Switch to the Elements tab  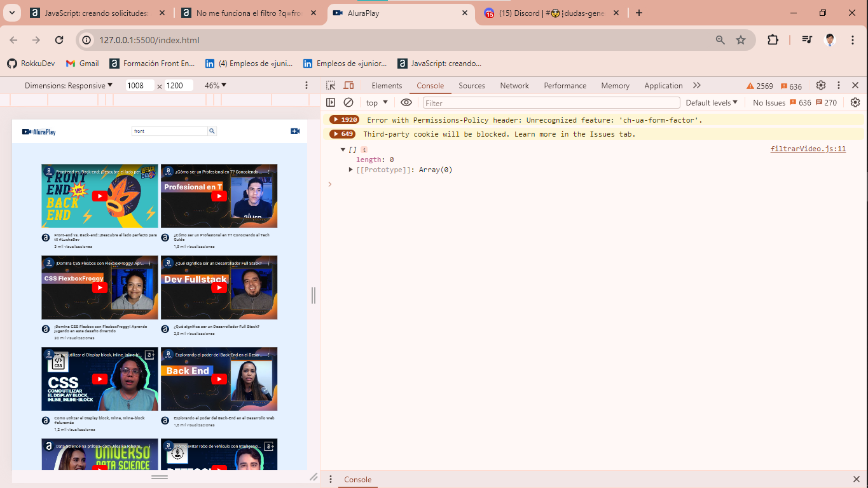click(x=387, y=86)
